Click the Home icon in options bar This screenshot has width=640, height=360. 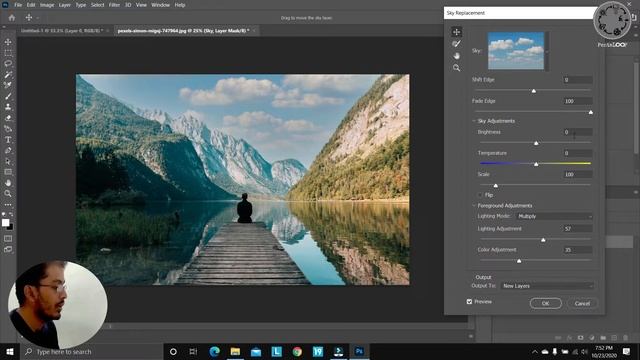12,18
